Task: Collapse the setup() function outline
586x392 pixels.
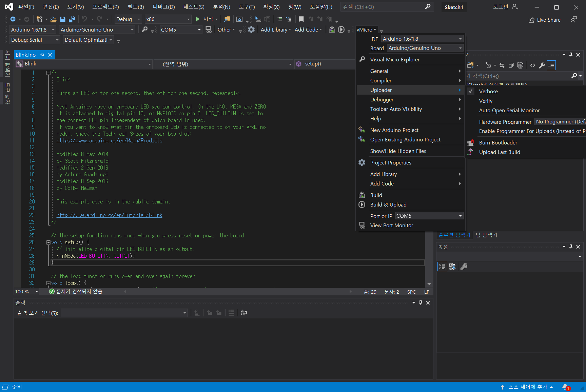Action: tap(48, 242)
